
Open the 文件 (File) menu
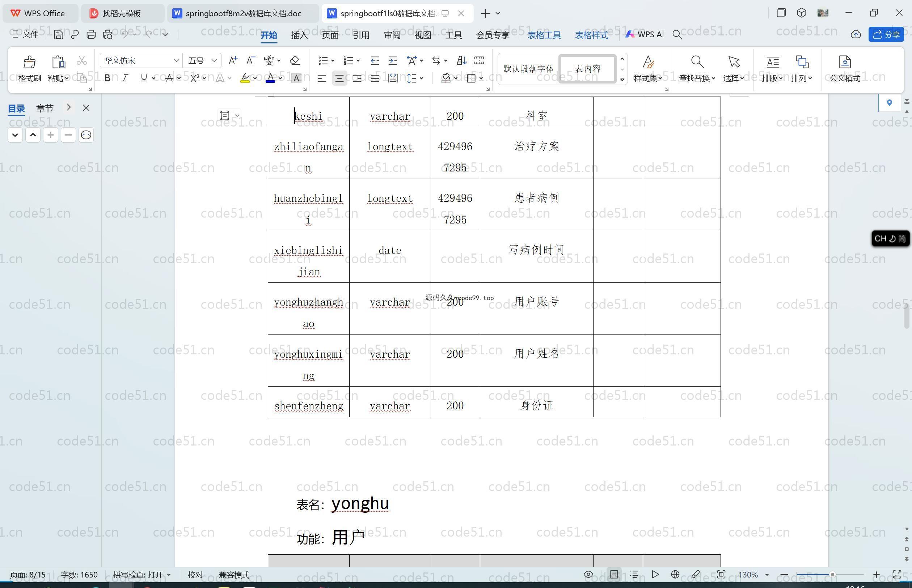25,34
